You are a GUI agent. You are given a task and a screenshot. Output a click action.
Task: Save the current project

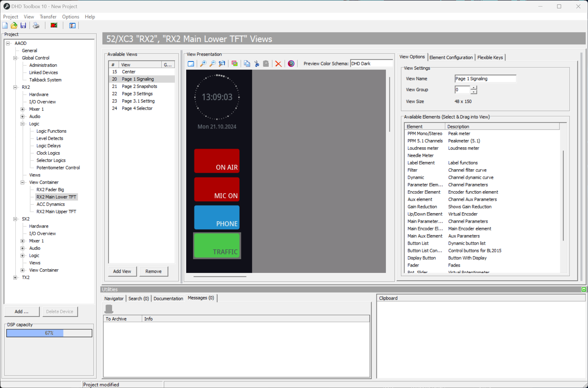point(23,25)
